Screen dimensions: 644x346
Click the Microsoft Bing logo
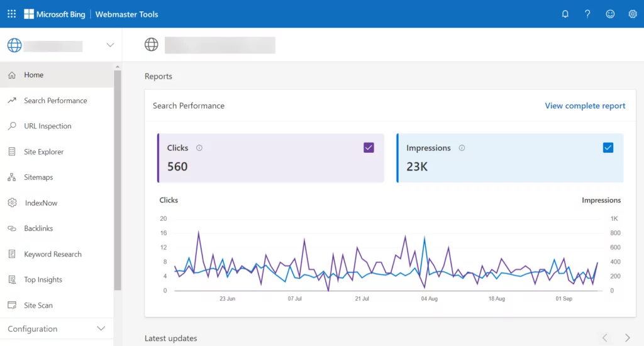pyautogui.click(x=55, y=14)
